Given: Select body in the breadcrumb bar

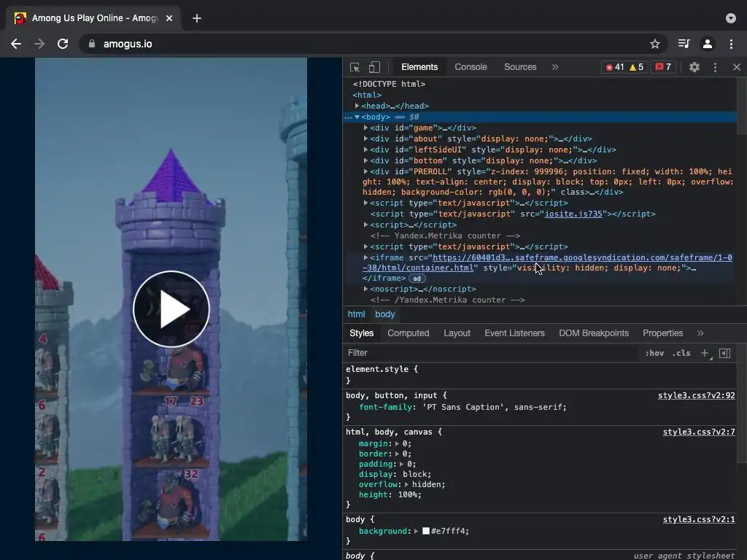Looking at the screenshot, I should point(385,314).
